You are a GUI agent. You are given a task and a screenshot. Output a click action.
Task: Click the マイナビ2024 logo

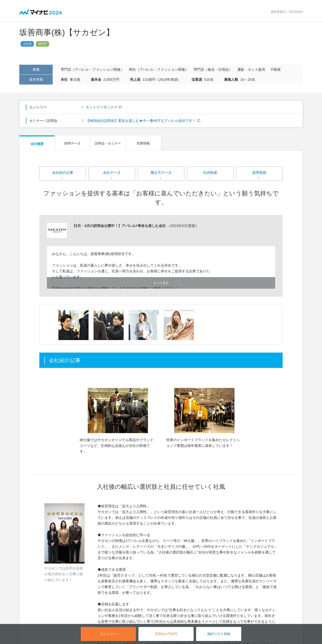pos(41,12)
